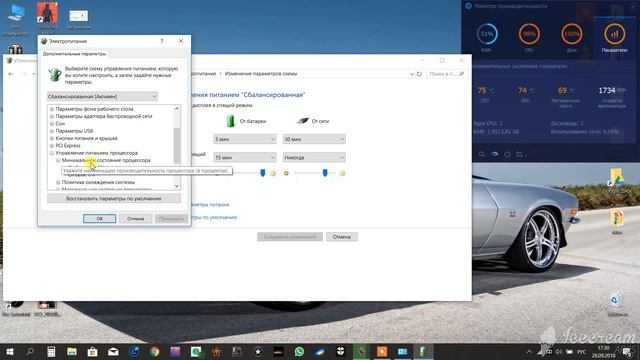Image resolution: width=640 pixels, height=360 pixels.
Task: Click Восстановить параметры по умолчанию button
Action: [x=114, y=198]
